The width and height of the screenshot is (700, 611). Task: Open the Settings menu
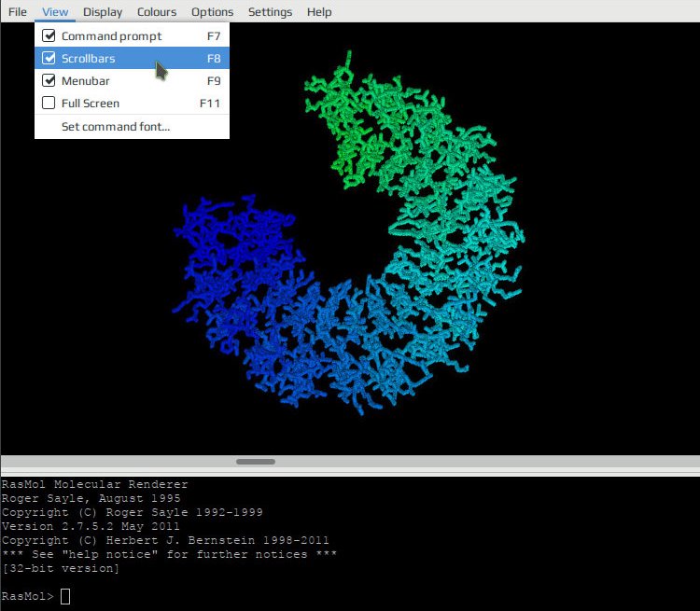270,11
